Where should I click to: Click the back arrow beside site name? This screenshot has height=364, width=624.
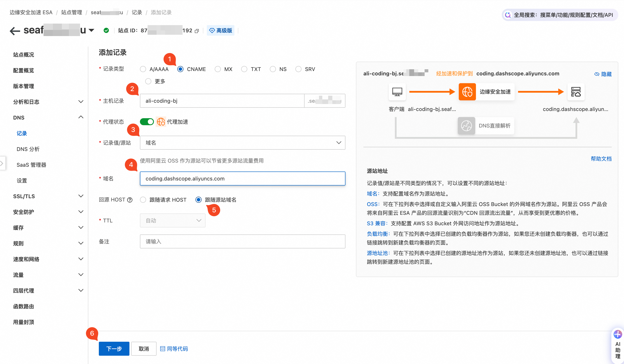(x=15, y=31)
